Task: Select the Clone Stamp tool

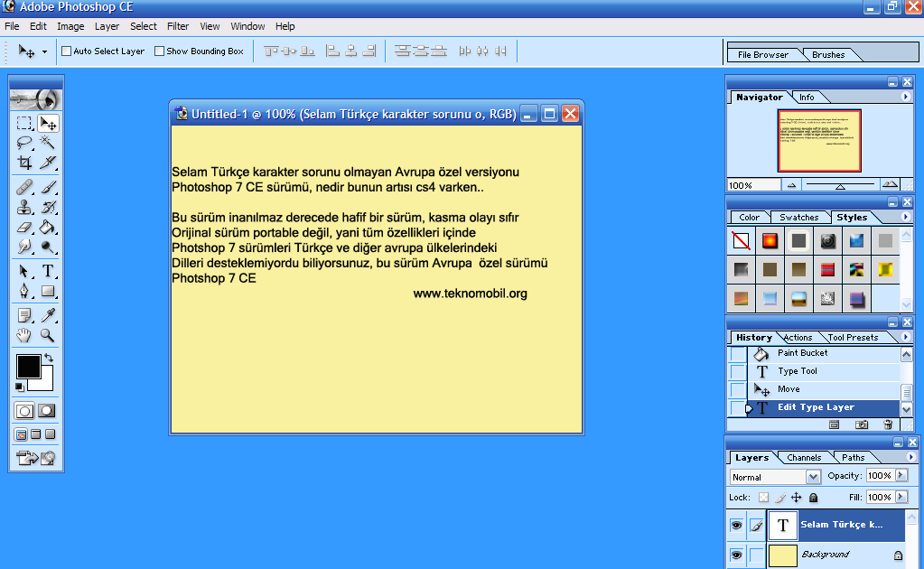Action: click(x=24, y=208)
